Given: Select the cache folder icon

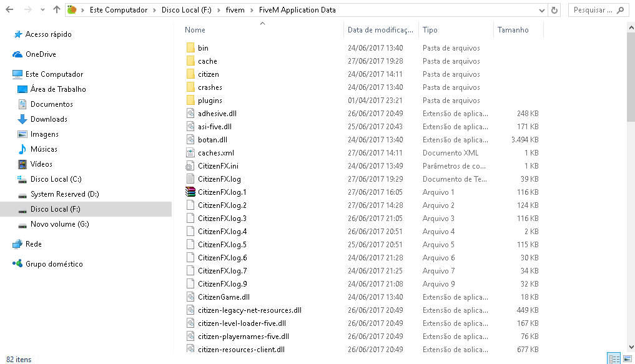Looking at the screenshot, I should tap(190, 61).
